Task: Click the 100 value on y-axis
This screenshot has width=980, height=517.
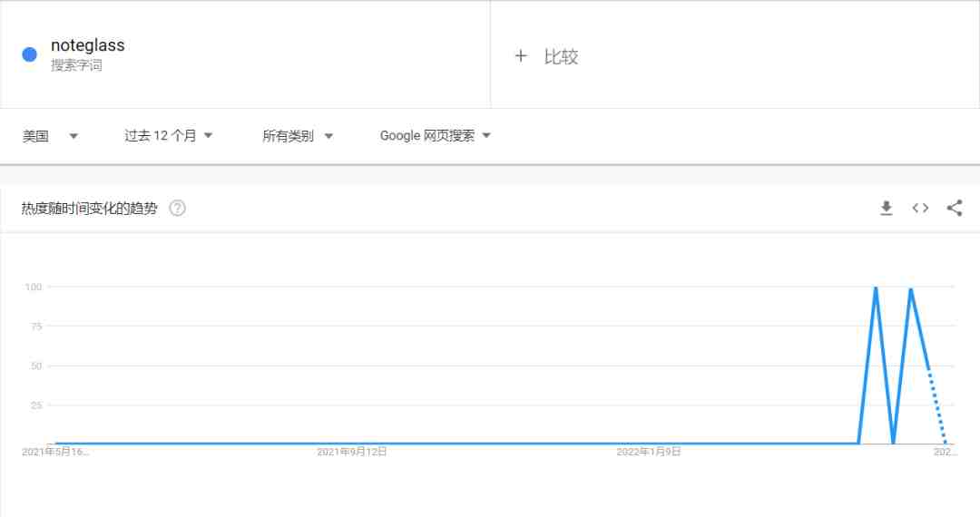Action: [x=34, y=287]
